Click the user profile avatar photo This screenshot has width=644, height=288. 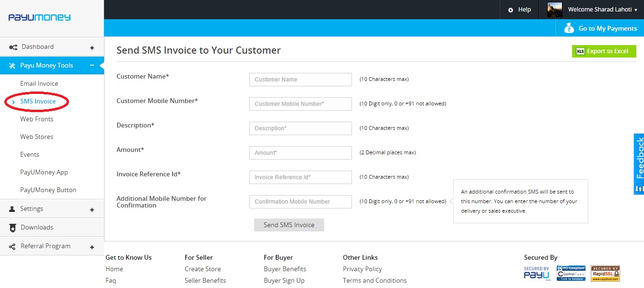554,10
